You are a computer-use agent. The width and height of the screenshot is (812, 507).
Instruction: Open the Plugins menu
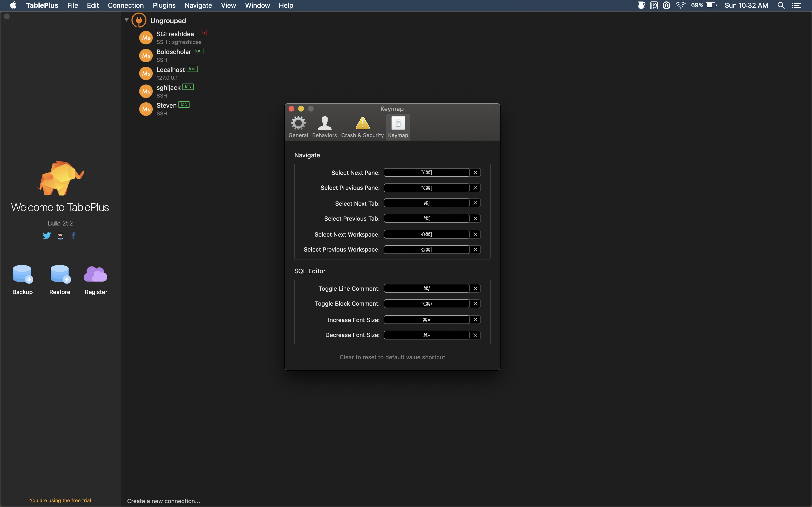coord(164,5)
